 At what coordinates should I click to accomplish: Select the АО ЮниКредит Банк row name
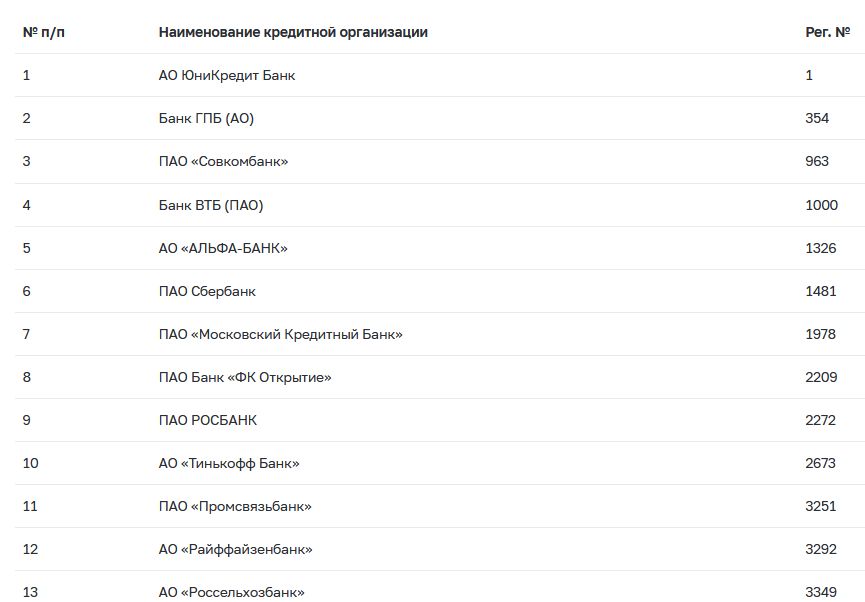tap(227, 75)
